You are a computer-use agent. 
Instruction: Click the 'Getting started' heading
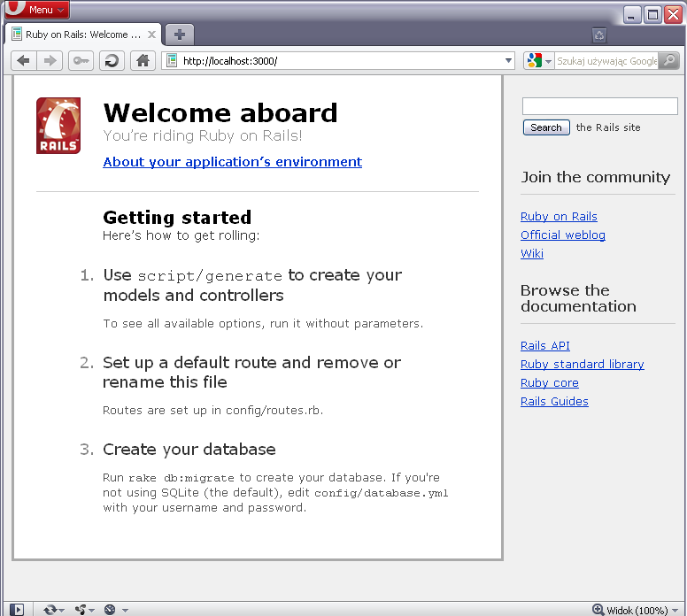177,218
